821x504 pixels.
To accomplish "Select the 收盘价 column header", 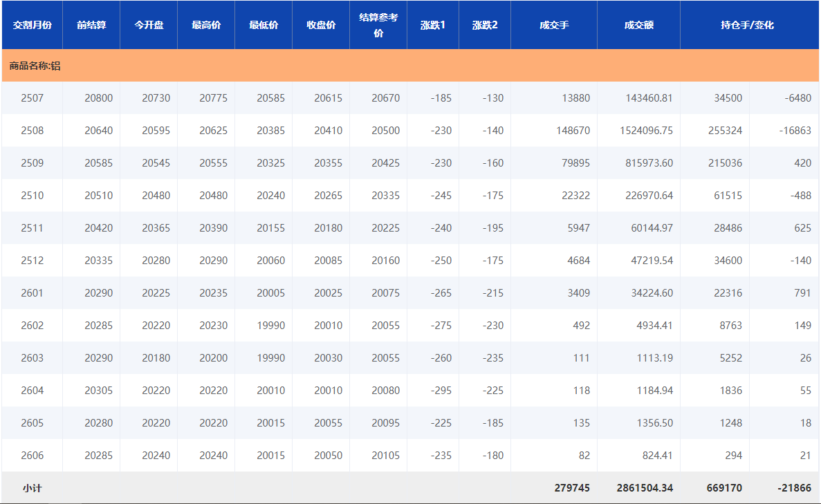I will pos(321,25).
